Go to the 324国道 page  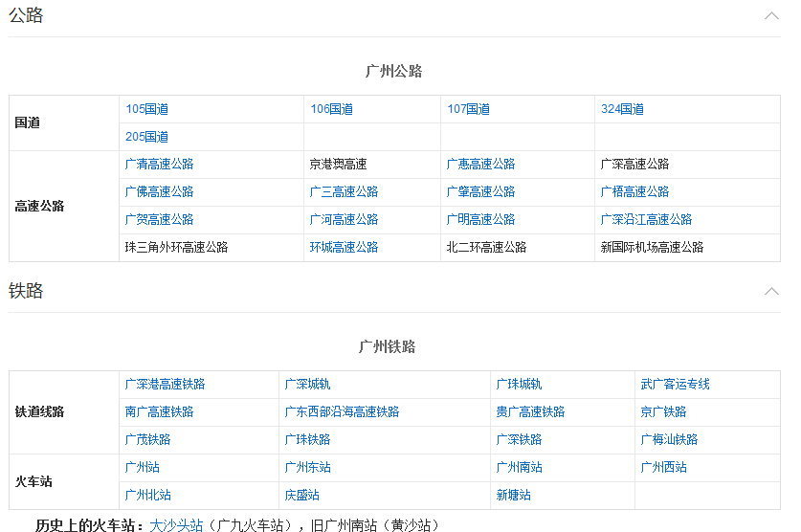(622, 109)
